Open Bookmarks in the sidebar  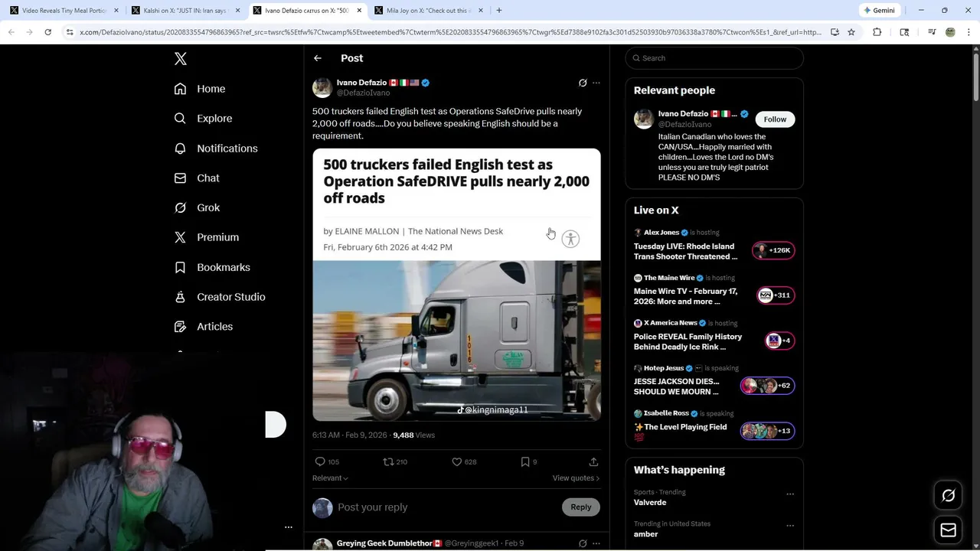tap(212, 267)
